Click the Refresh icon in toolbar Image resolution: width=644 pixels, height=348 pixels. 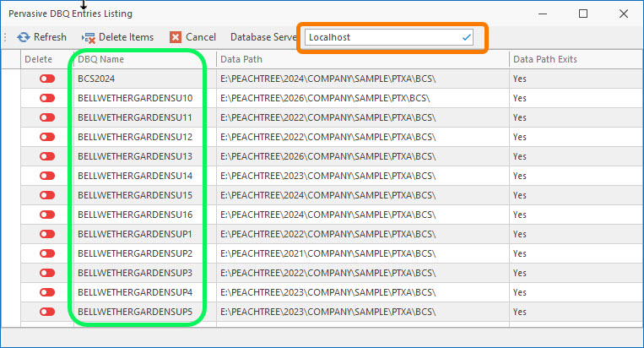coord(24,37)
